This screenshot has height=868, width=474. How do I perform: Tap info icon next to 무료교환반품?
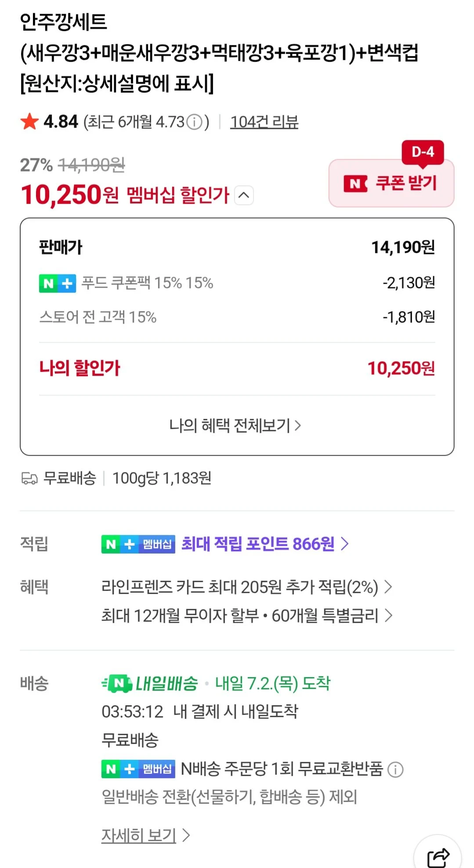pos(395,770)
